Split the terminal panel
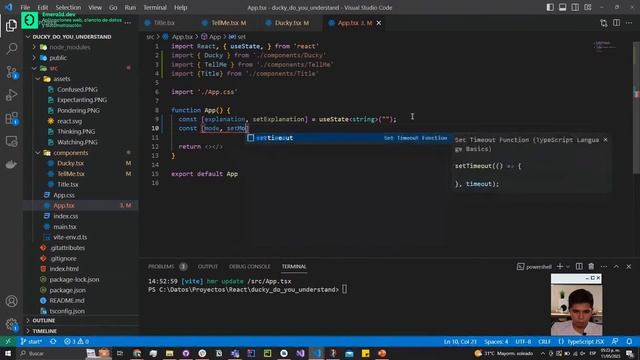Viewport: 640px width, 360px height. click(x=579, y=267)
